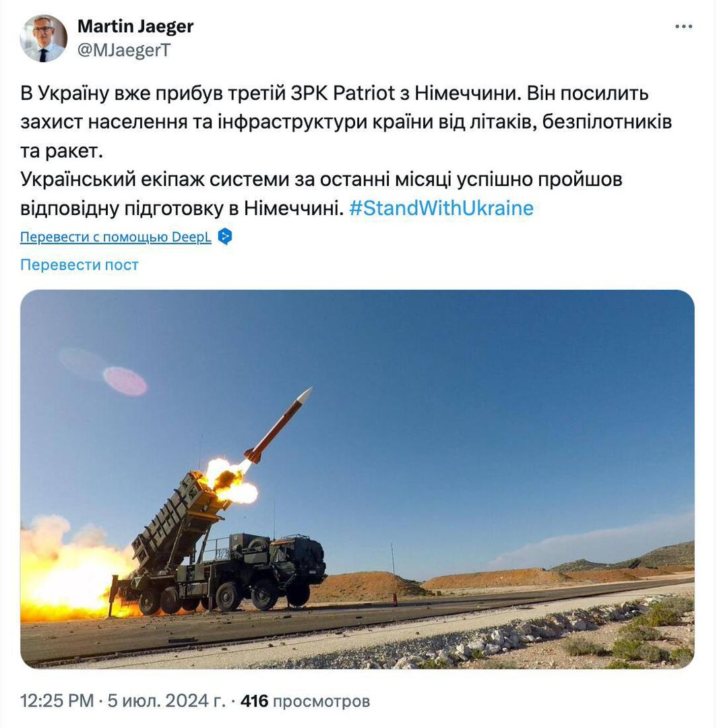Click the 416 просмотров view count
The width and height of the screenshot is (717, 728).
click(x=305, y=700)
